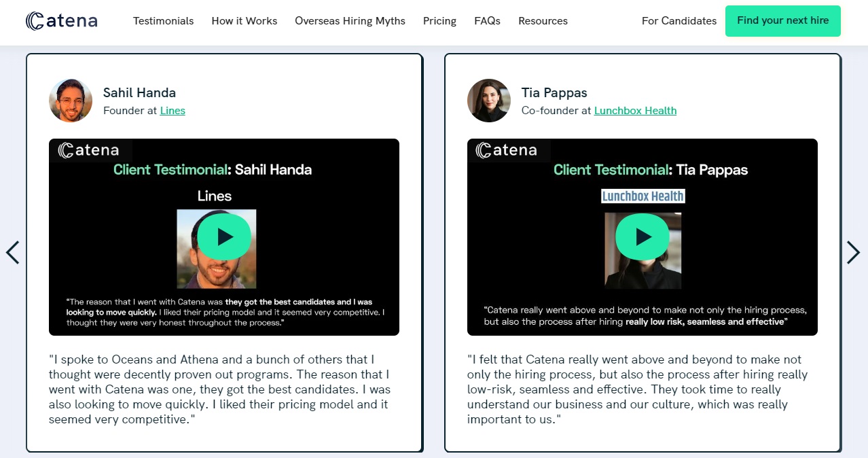Screen dimensions: 868x458
Task: Follow the Lunchbox Health company link
Action: point(635,111)
